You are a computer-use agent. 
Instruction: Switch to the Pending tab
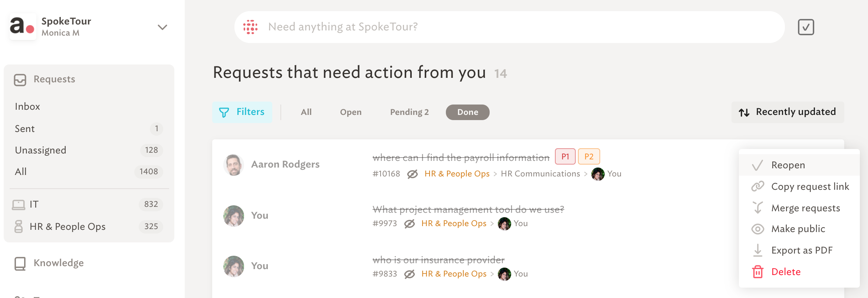point(409,112)
